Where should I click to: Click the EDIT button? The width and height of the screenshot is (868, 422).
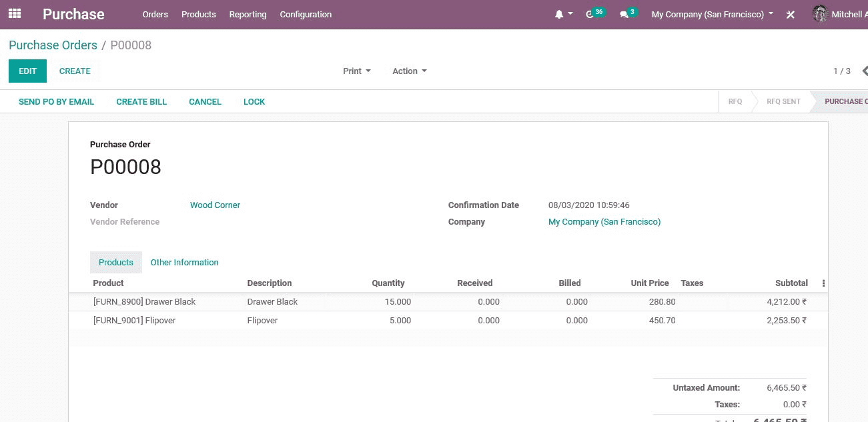(x=27, y=71)
